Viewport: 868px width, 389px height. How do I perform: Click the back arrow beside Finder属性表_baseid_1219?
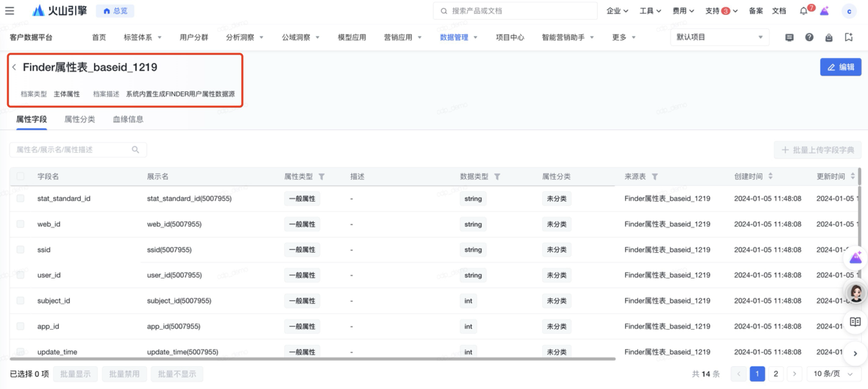(14, 67)
